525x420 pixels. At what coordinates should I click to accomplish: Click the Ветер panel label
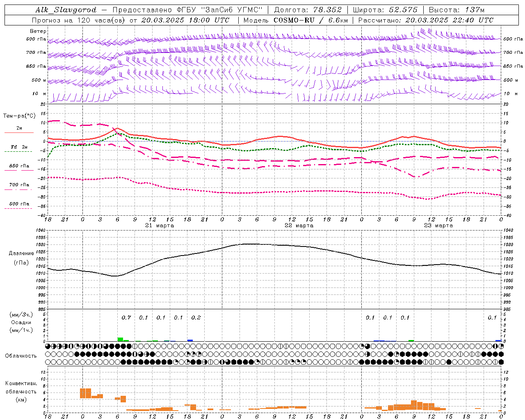(x=38, y=31)
